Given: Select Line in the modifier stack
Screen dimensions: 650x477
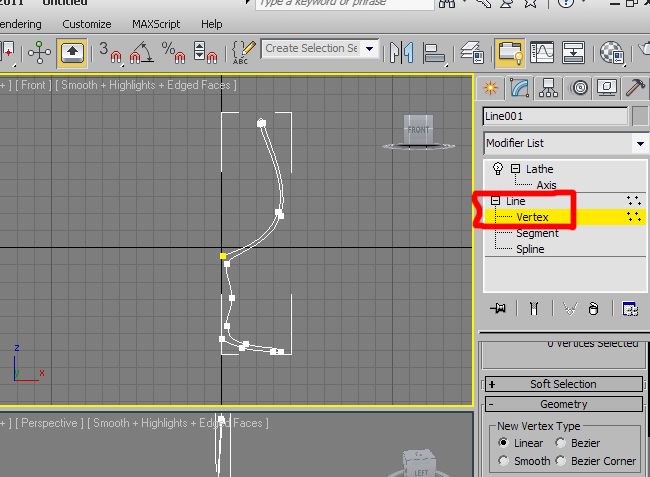Looking at the screenshot, I should [x=515, y=201].
